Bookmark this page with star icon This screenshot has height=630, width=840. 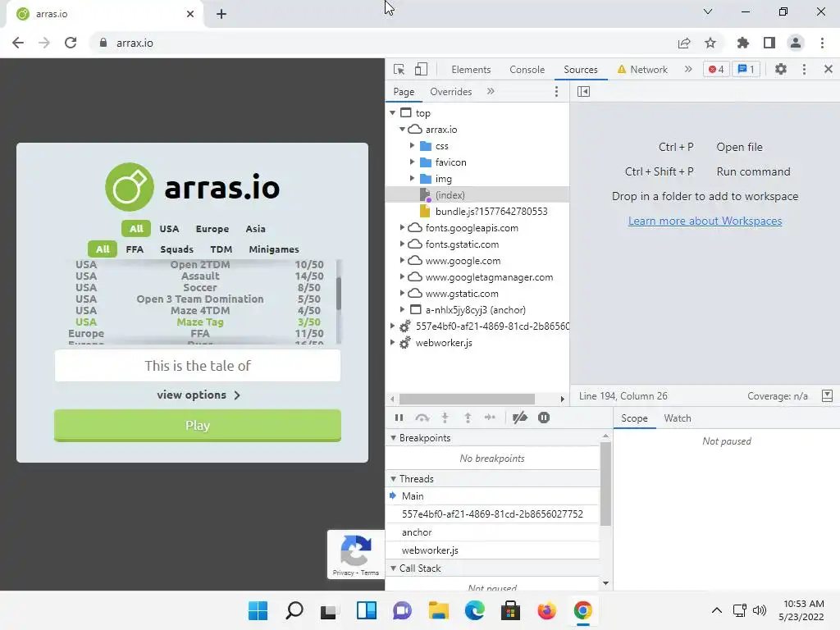click(x=710, y=43)
